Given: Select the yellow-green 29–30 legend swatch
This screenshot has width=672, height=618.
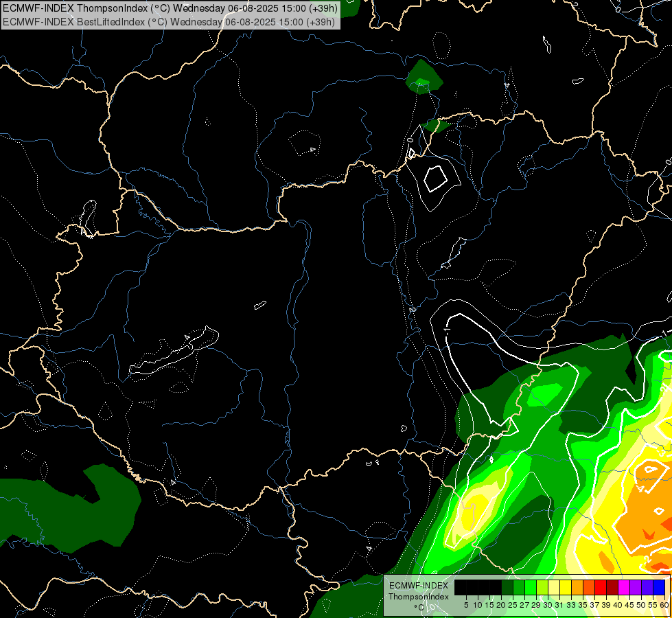Looking at the screenshot, I should click(x=542, y=588).
